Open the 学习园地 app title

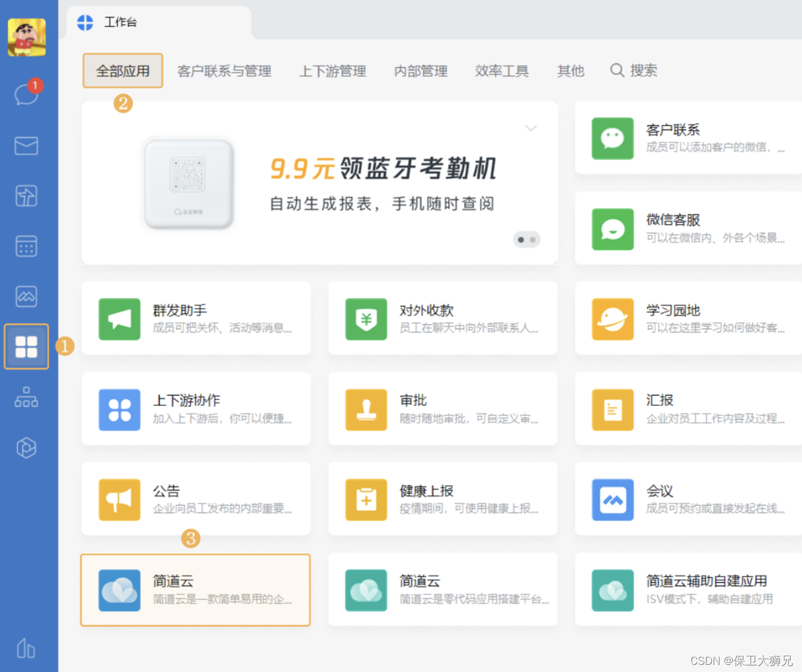[x=673, y=310]
